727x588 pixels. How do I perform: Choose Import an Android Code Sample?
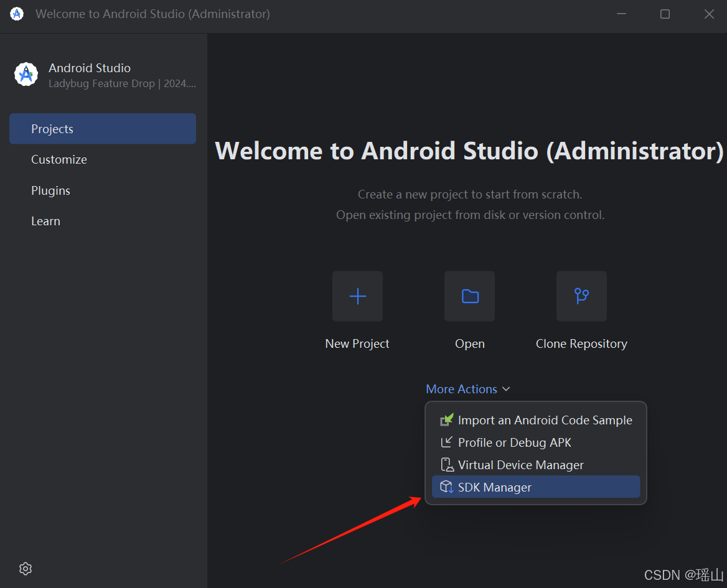[x=536, y=420]
